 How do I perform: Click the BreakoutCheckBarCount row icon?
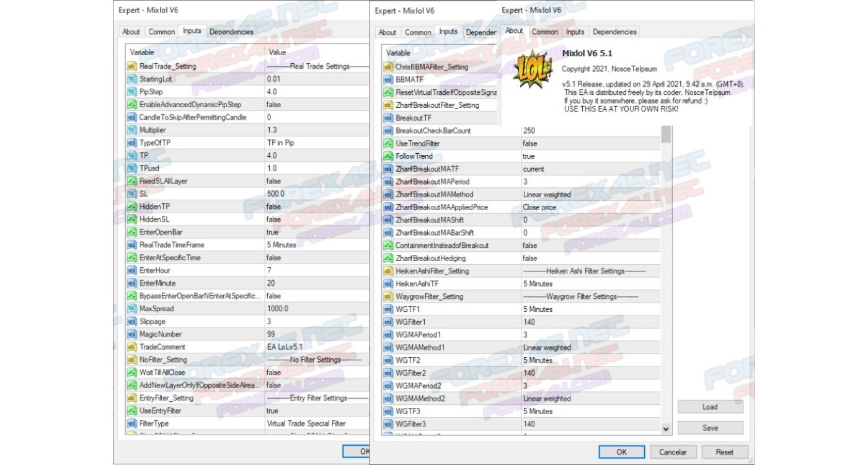pyautogui.click(x=387, y=131)
